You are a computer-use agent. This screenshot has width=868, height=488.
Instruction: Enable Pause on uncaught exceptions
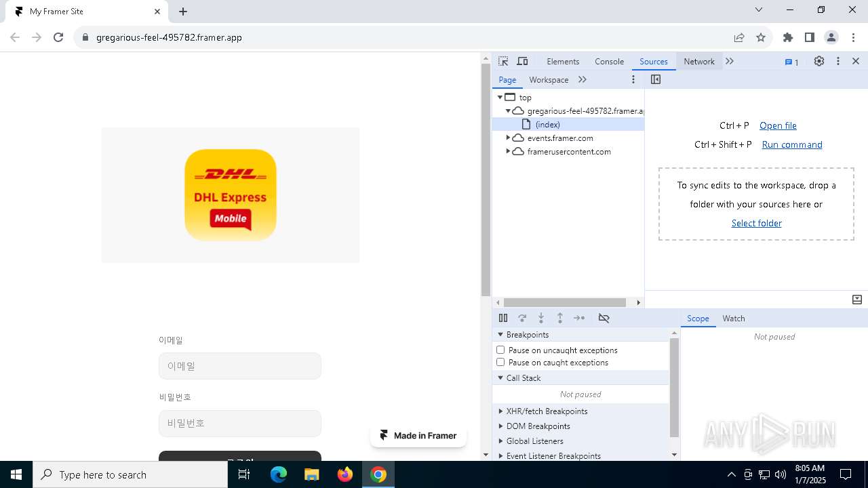pos(500,350)
